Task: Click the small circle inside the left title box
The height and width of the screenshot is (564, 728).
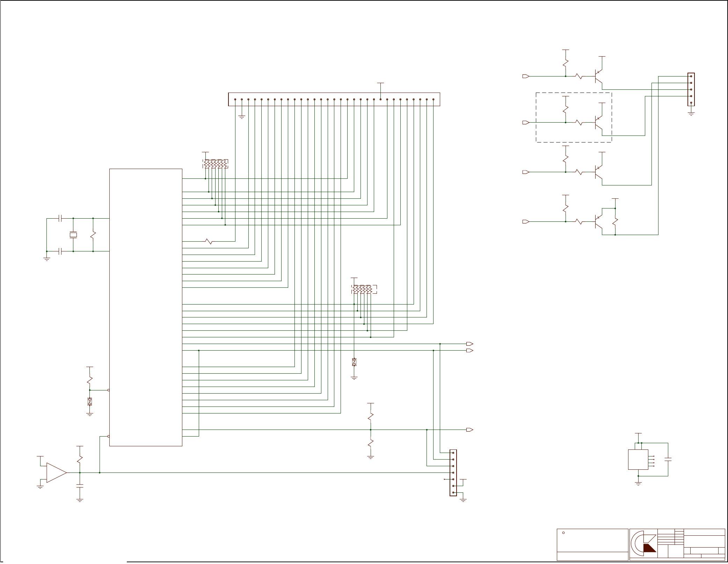Action: 563,533
